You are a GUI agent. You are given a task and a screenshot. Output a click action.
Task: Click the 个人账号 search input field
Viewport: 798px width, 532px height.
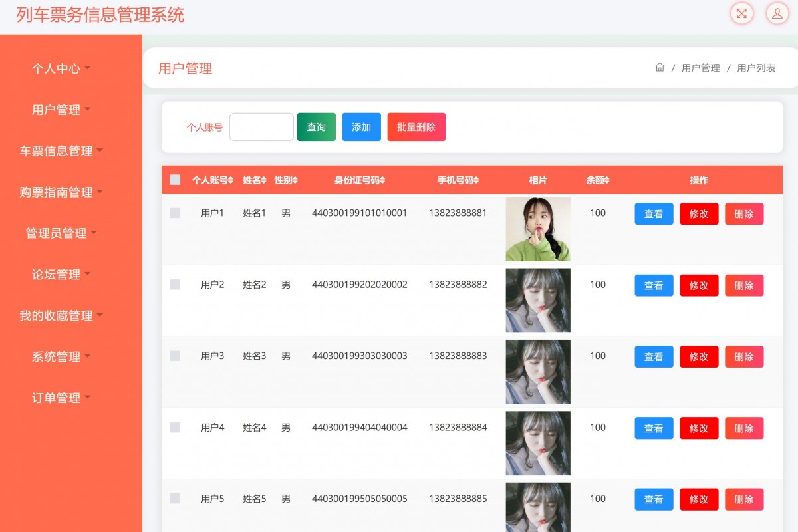[x=261, y=127]
